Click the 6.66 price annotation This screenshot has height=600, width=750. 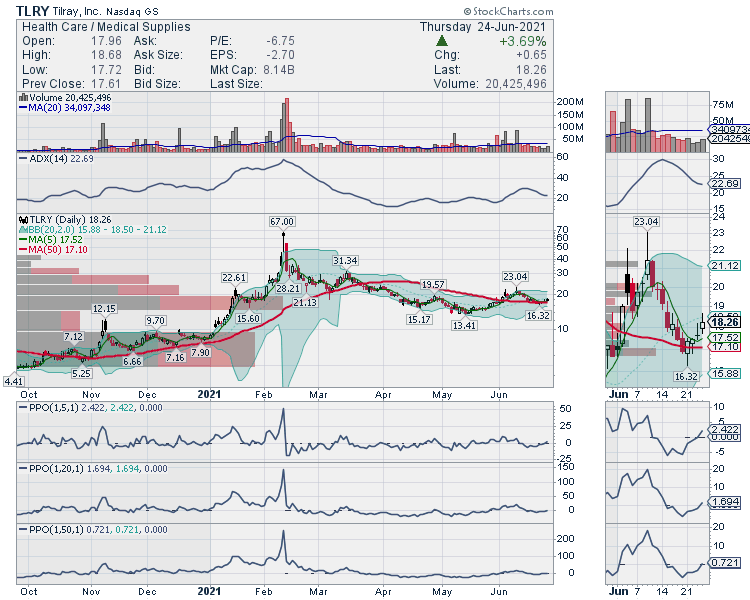(132, 362)
